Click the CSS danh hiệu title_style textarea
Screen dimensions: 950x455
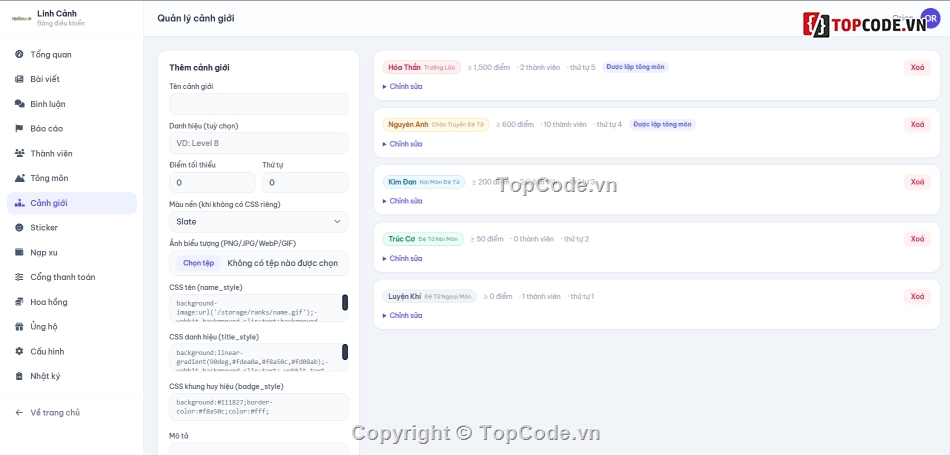[259, 357]
